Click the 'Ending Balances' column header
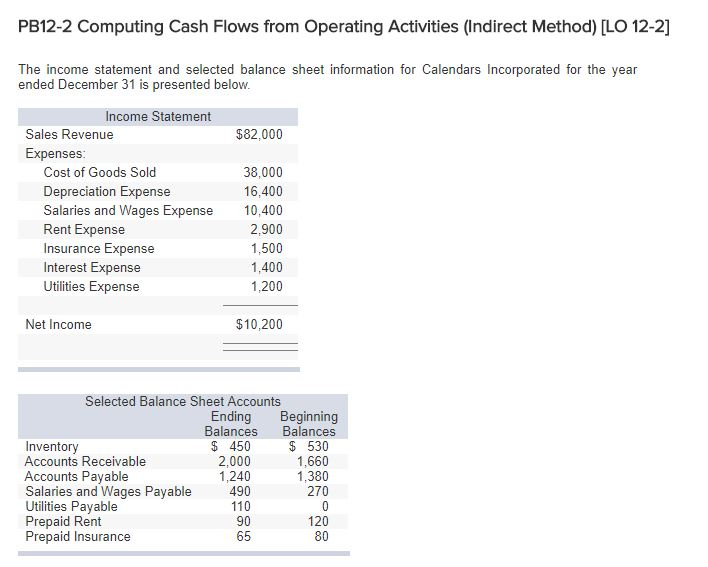 tap(231, 424)
